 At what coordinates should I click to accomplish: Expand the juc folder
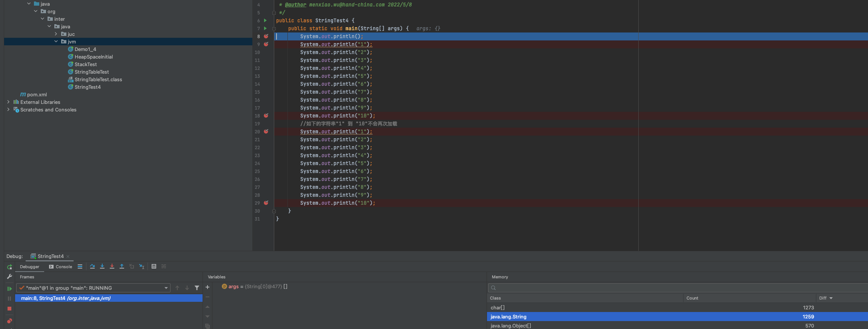[56, 34]
